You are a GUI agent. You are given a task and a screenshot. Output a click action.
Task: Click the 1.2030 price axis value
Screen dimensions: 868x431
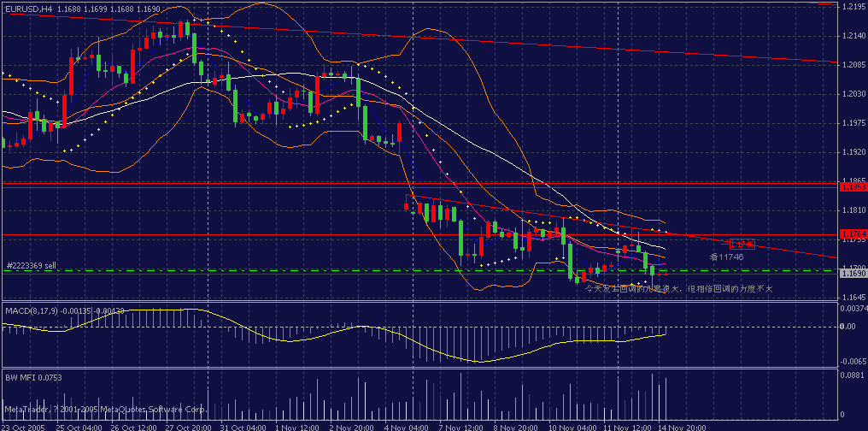tap(853, 93)
